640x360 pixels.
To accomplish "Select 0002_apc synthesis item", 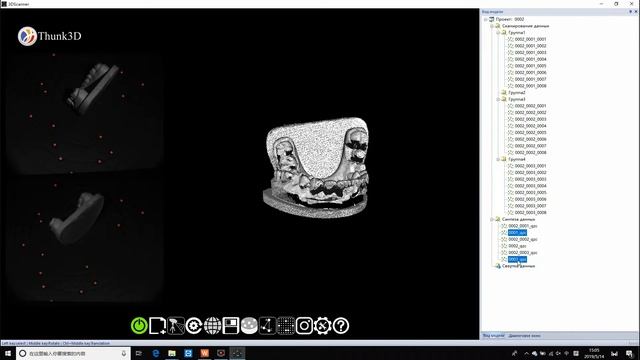I will click(x=517, y=246).
